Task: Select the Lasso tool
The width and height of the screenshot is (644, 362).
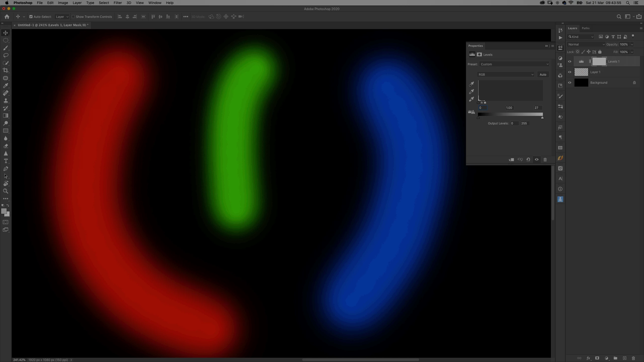Action: coord(6,55)
